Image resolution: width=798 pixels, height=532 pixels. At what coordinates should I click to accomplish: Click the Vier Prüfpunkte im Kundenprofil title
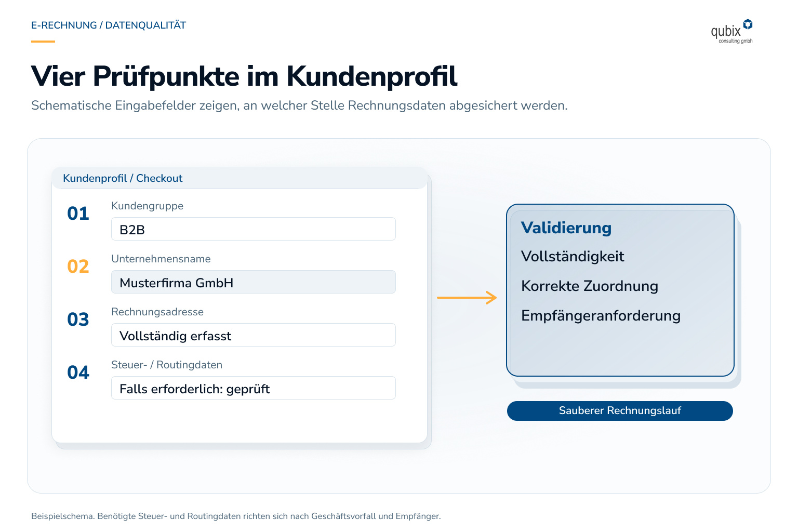pyautogui.click(x=244, y=76)
